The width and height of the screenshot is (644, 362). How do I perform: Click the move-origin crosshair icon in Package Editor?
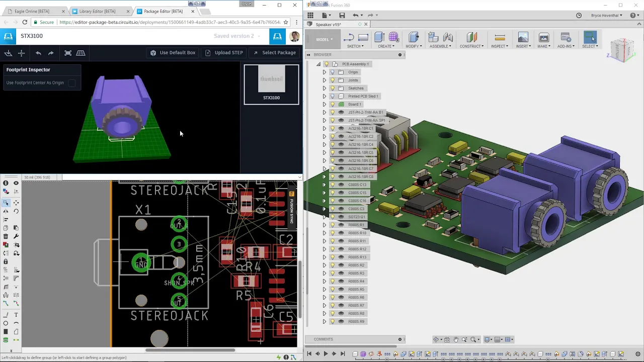tap(21, 53)
